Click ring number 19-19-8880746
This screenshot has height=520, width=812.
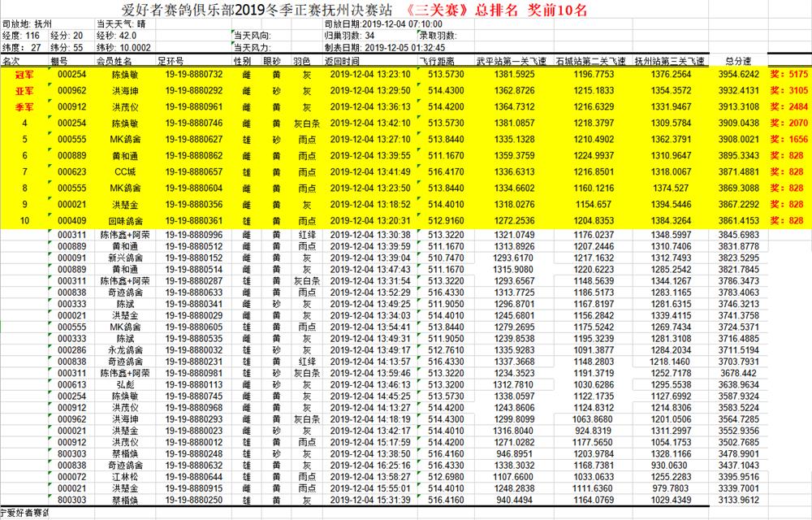(194, 123)
